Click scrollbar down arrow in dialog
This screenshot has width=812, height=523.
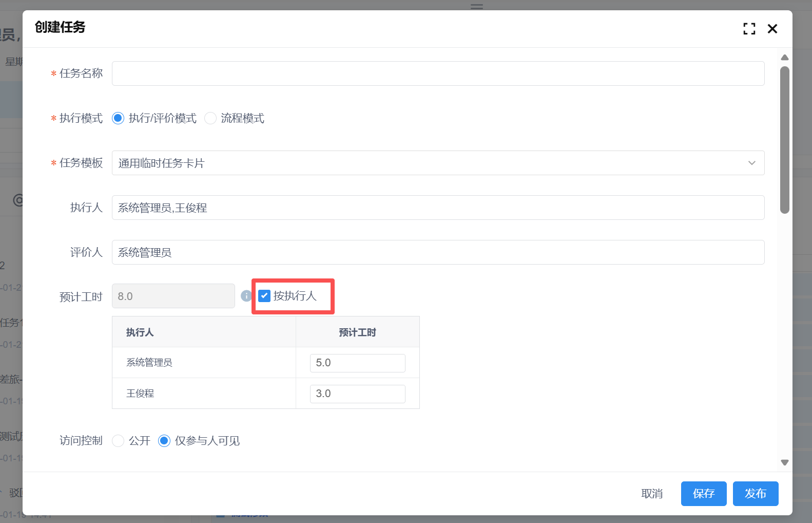[784, 462]
